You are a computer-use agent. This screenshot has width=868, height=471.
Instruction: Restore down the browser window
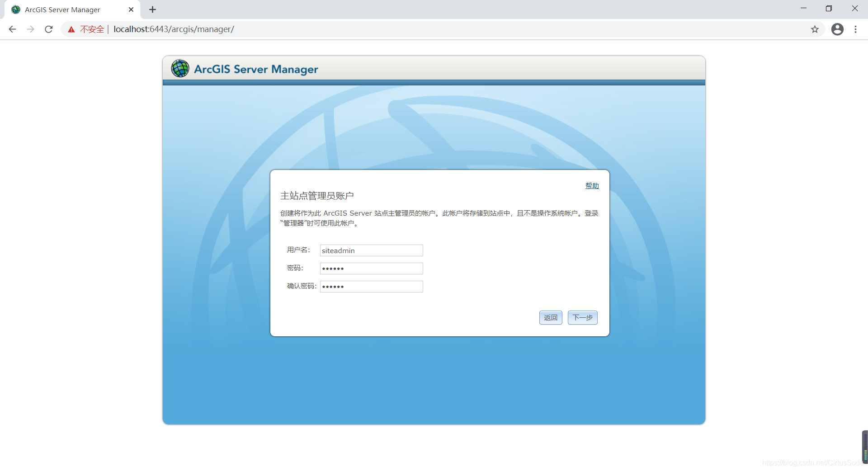point(829,9)
